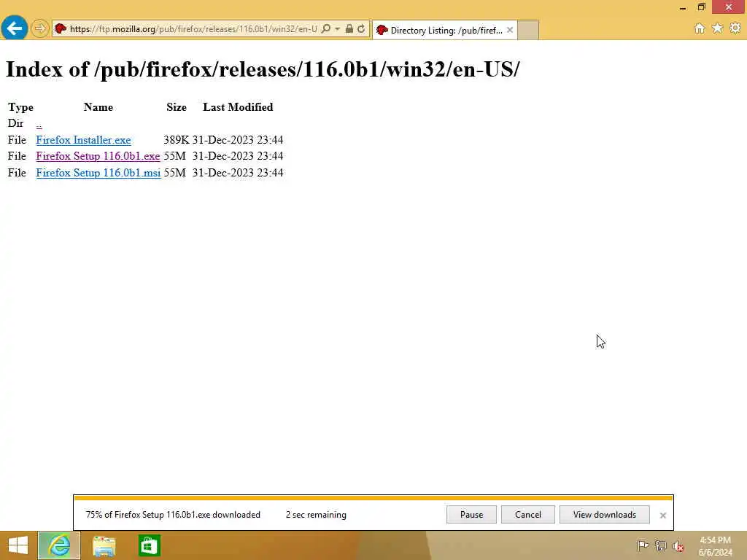Open the address bar autocomplete dropdown arrow
This screenshot has width=747, height=560.
(x=337, y=29)
